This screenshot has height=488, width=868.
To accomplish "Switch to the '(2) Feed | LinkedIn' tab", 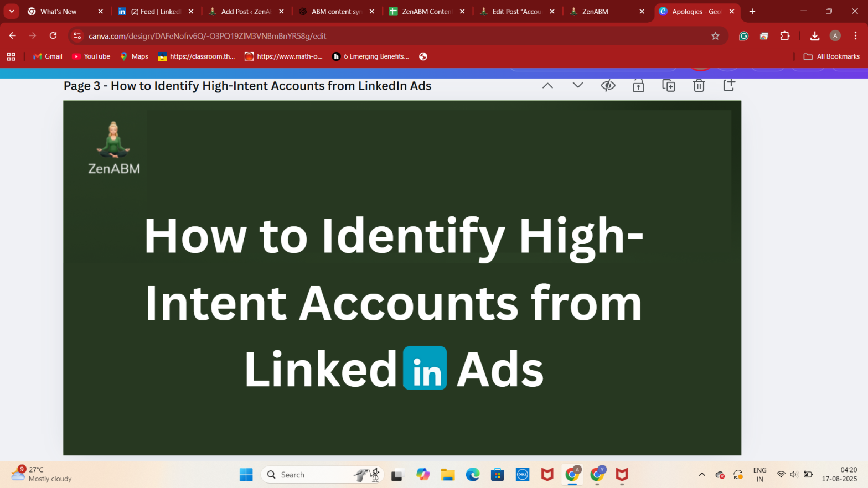I will click(x=156, y=11).
